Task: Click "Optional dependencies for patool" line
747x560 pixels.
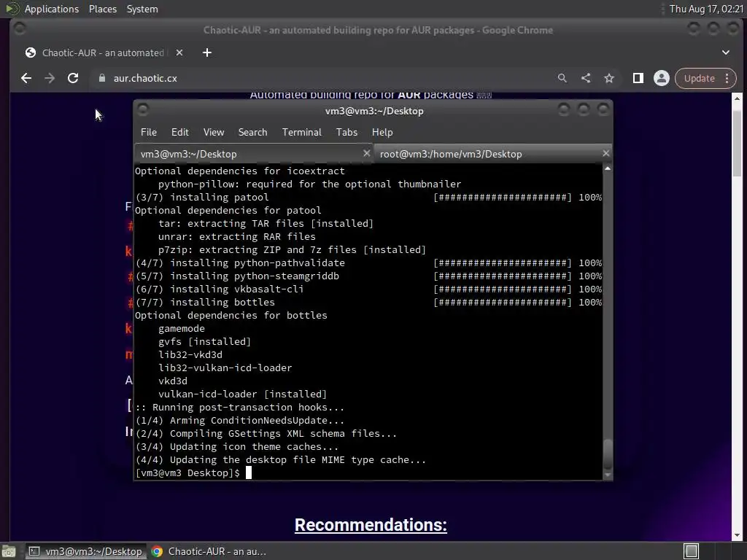Action: coord(228,211)
